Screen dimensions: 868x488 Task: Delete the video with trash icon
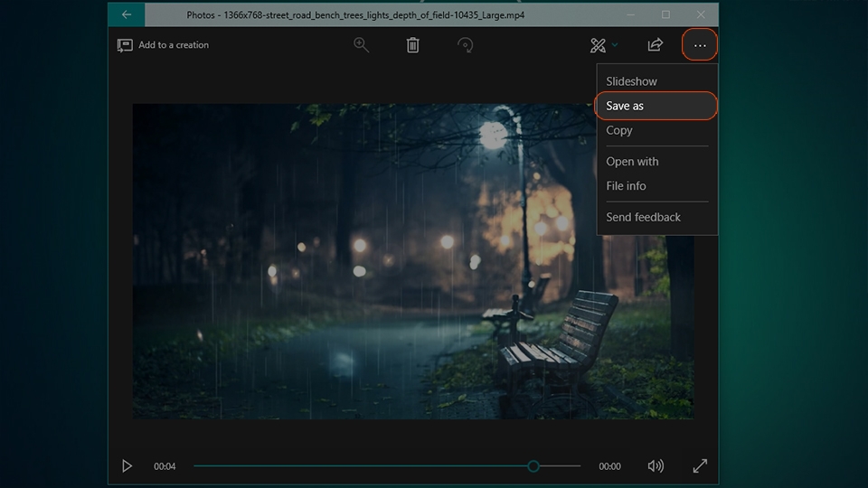pos(412,45)
